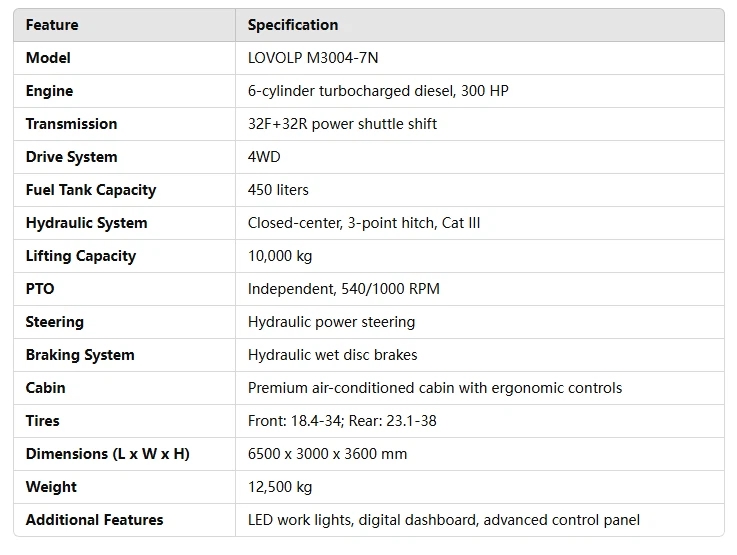Click the Independent, 540/1000 RPM cell
This screenshot has width=737, height=555.
(x=344, y=289)
